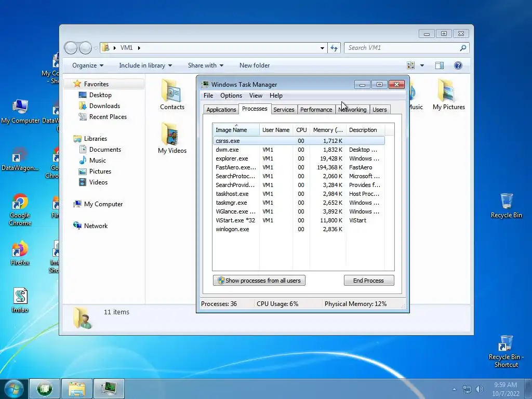The height and width of the screenshot is (399, 532).
Task: Open the Share with dropdown
Action: [x=206, y=65]
